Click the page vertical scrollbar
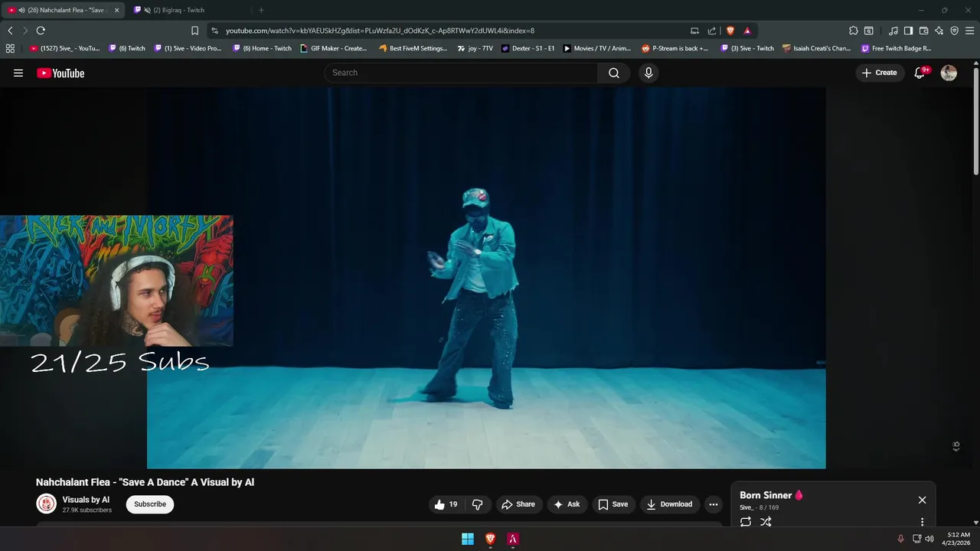This screenshot has height=551, width=980. click(976, 122)
